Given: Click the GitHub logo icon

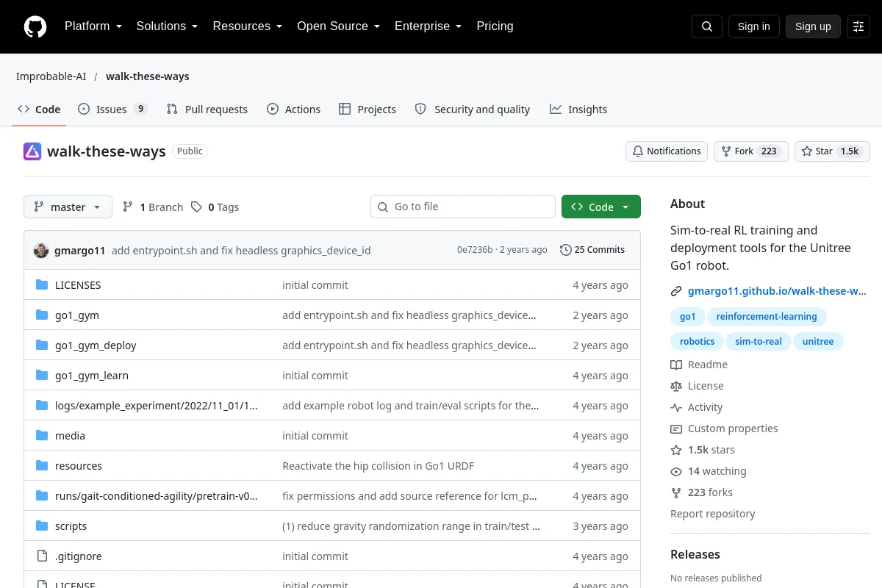Looking at the screenshot, I should pyautogui.click(x=35, y=26).
